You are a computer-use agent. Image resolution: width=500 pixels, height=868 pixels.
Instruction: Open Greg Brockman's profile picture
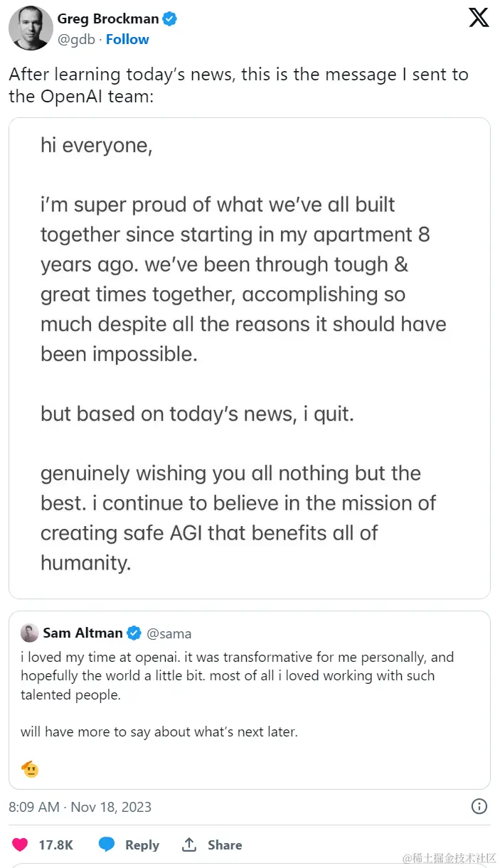[31, 28]
